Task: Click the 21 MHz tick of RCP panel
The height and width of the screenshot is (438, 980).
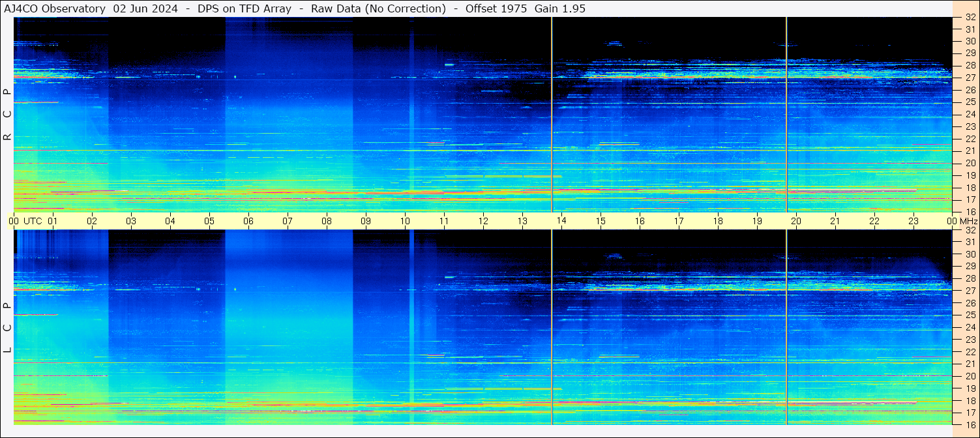Action: [x=970, y=151]
